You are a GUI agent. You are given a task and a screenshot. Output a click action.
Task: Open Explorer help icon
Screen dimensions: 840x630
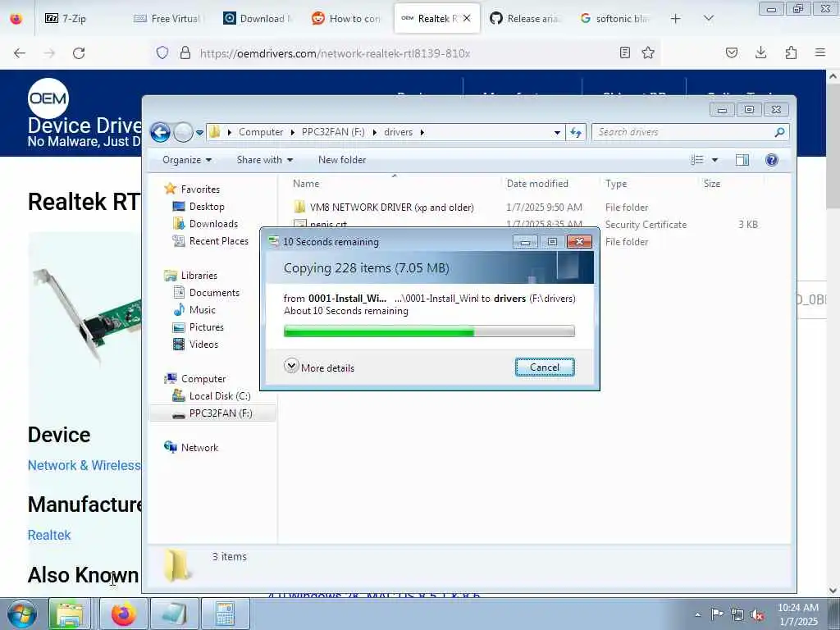(771, 160)
